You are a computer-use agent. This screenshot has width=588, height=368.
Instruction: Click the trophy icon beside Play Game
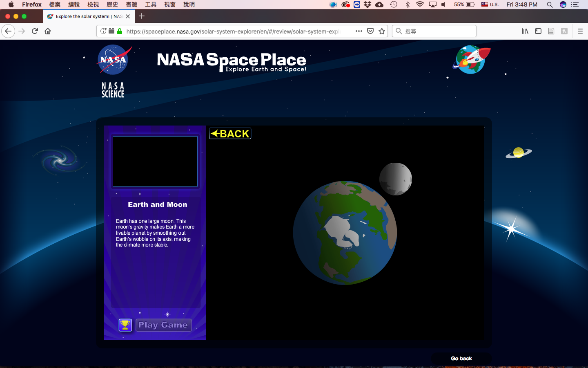125,325
